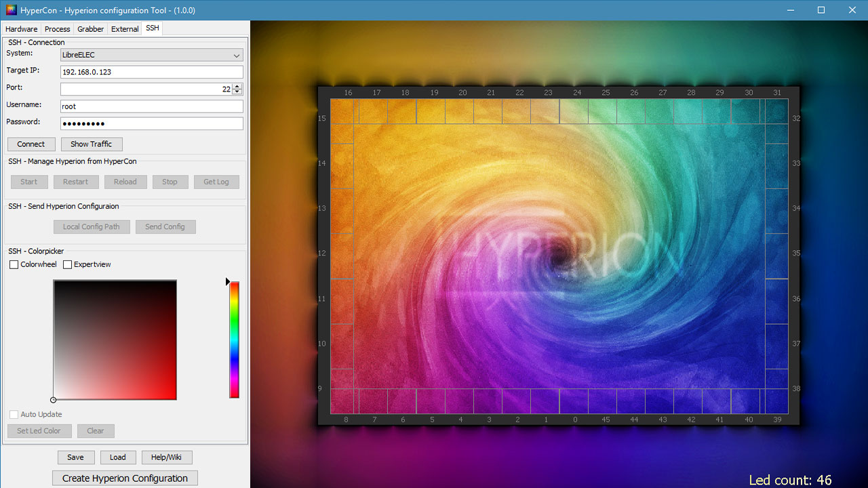Open the System dropdown showing LibreELEC
The width and height of the screenshot is (868, 488).
click(151, 55)
